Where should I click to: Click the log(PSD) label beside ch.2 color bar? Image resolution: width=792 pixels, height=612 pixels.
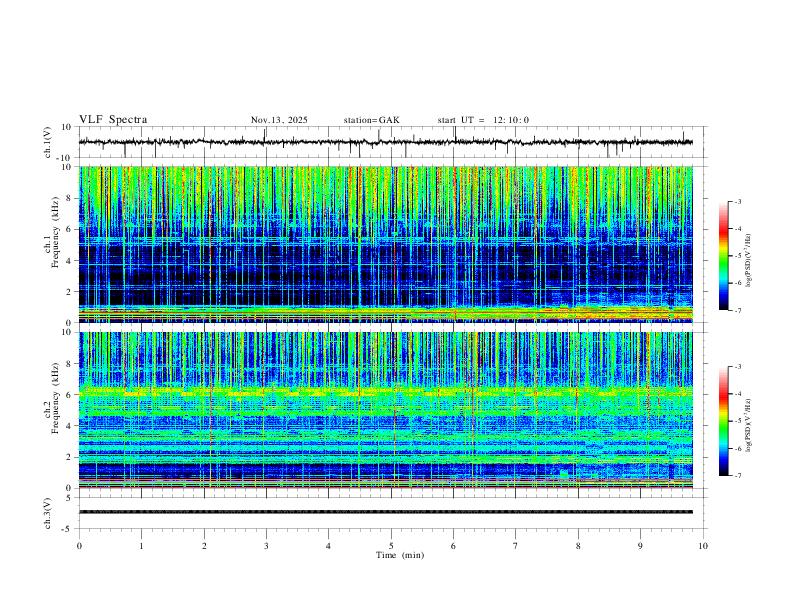(748, 426)
